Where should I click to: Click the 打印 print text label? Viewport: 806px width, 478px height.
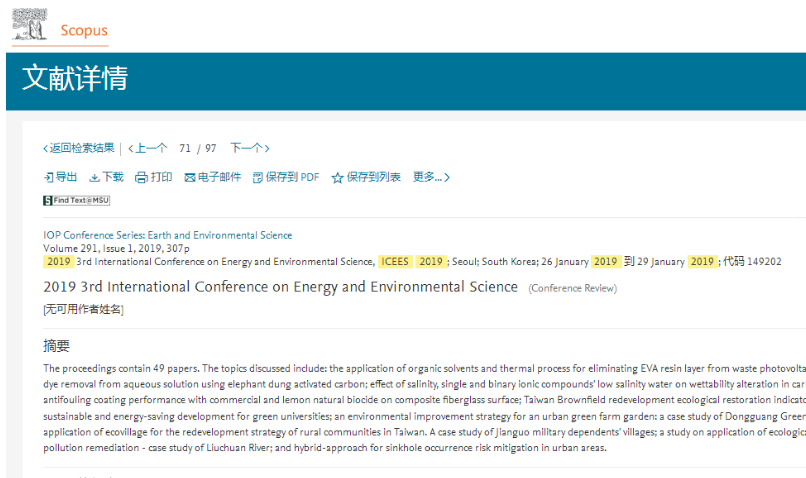161,177
